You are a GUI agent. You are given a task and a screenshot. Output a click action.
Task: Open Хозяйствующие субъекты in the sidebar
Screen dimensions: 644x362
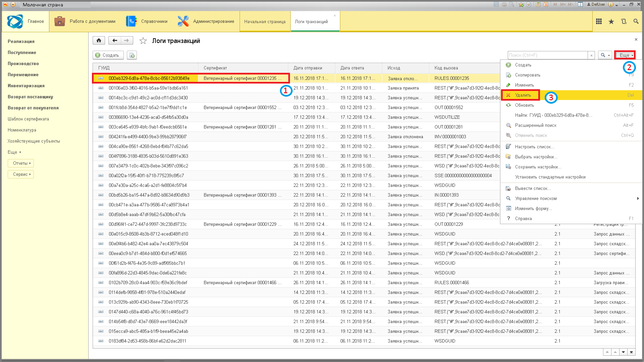click(x=34, y=141)
